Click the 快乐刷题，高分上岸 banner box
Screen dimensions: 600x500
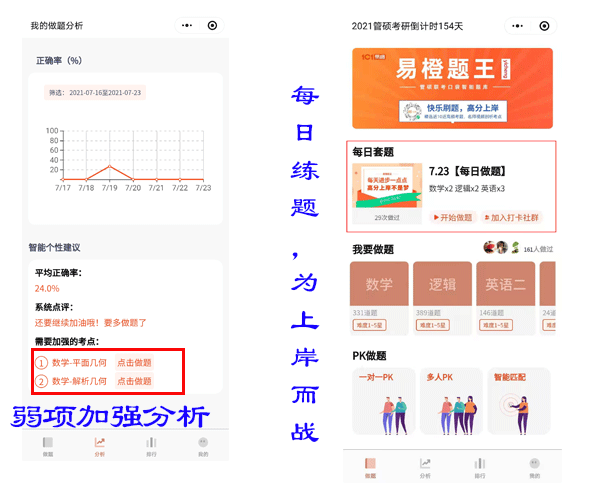coord(453,111)
